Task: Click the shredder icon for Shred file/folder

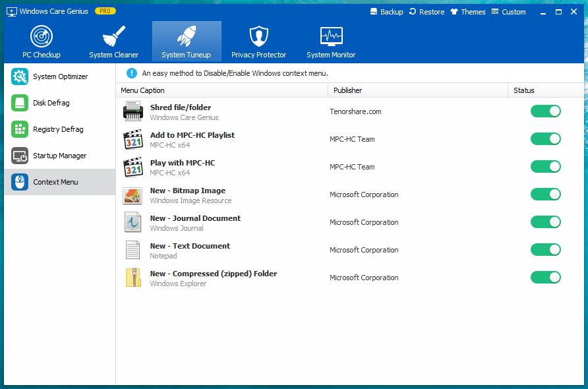Action: click(133, 111)
